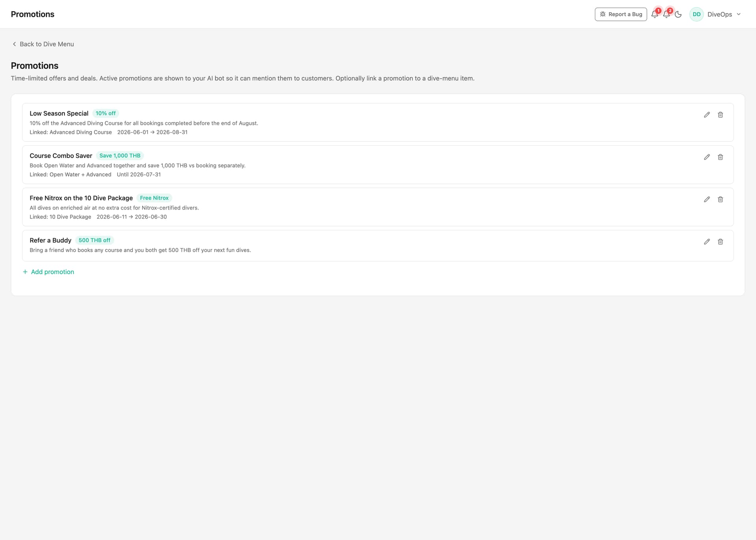Click the Until 2026-07-31 date text
This screenshot has height=540, width=756.
[x=139, y=174]
